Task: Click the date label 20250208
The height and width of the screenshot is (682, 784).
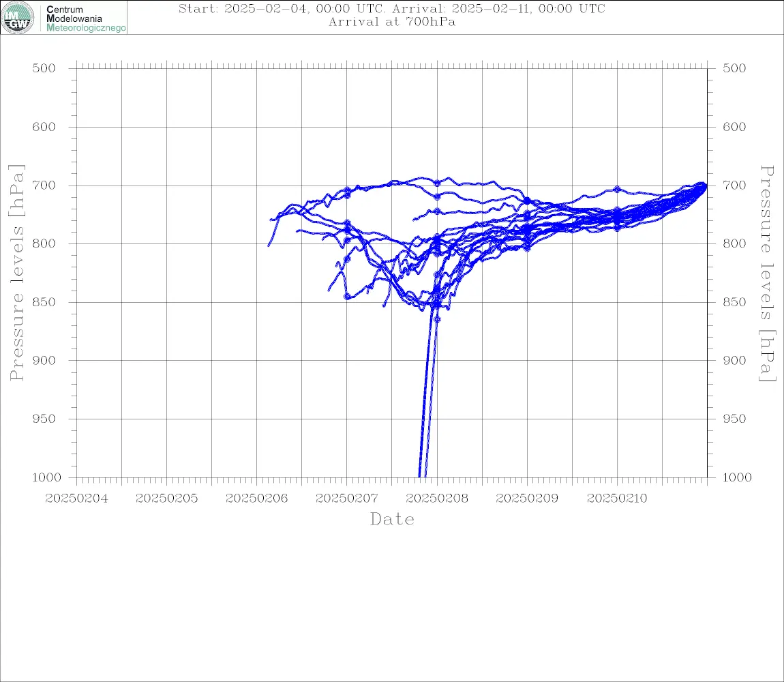Action: pyautogui.click(x=437, y=499)
